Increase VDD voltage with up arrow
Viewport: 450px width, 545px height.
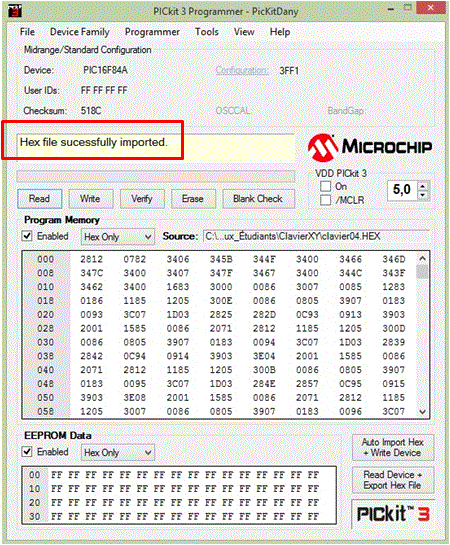click(423, 186)
